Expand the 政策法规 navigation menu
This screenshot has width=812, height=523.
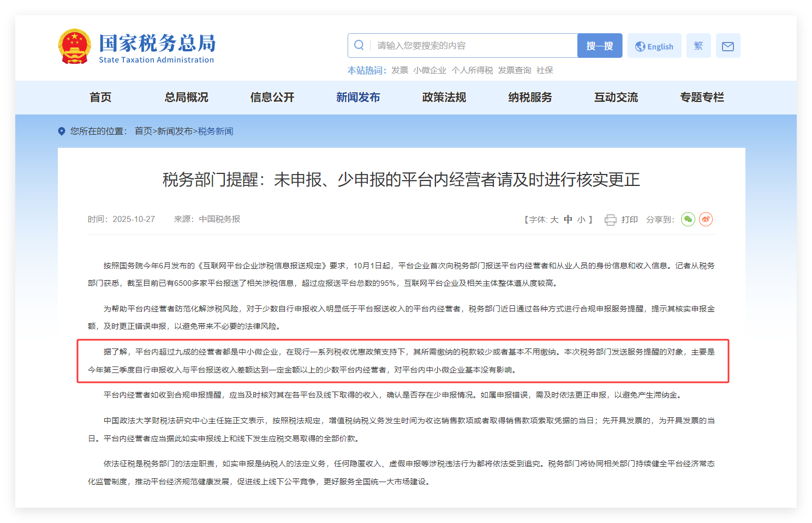[x=444, y=98]
